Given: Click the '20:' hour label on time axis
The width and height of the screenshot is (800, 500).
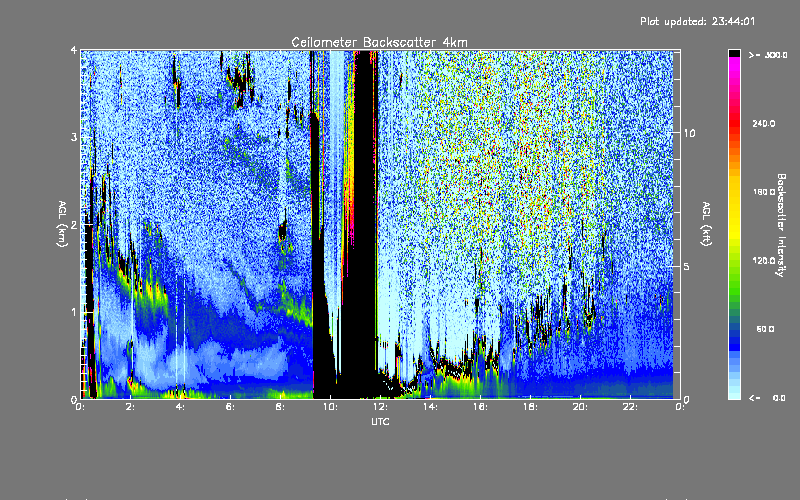Looking at the screenshot, I should (581, 407).
